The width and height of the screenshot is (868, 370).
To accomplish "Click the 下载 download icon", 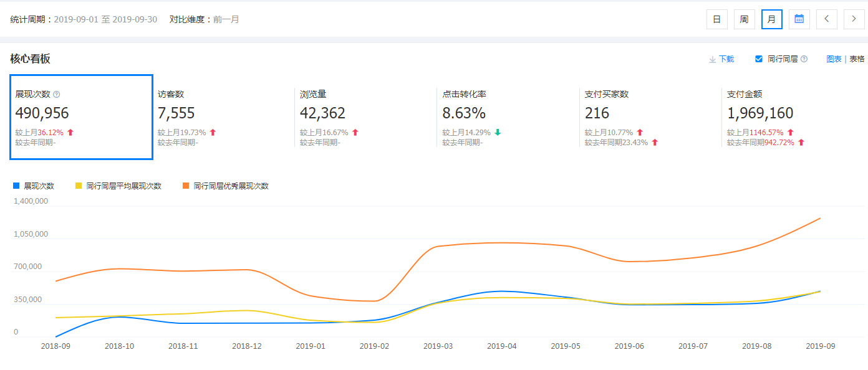I will click(x=712, y=59).
